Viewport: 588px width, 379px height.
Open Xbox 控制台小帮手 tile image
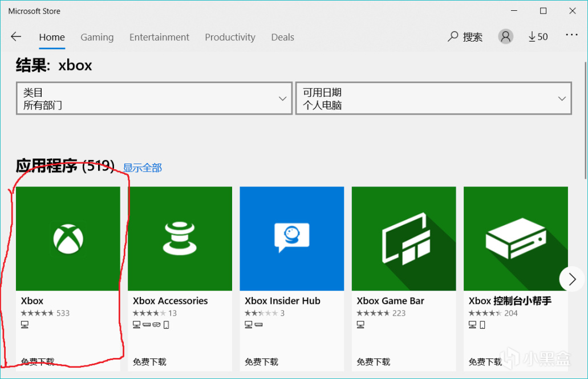tap(516, 238)
